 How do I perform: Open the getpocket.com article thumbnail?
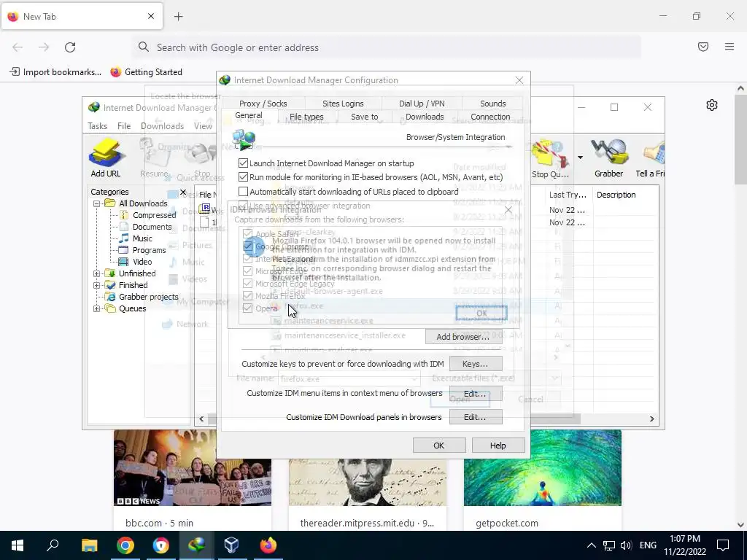(x=543, y=468)
